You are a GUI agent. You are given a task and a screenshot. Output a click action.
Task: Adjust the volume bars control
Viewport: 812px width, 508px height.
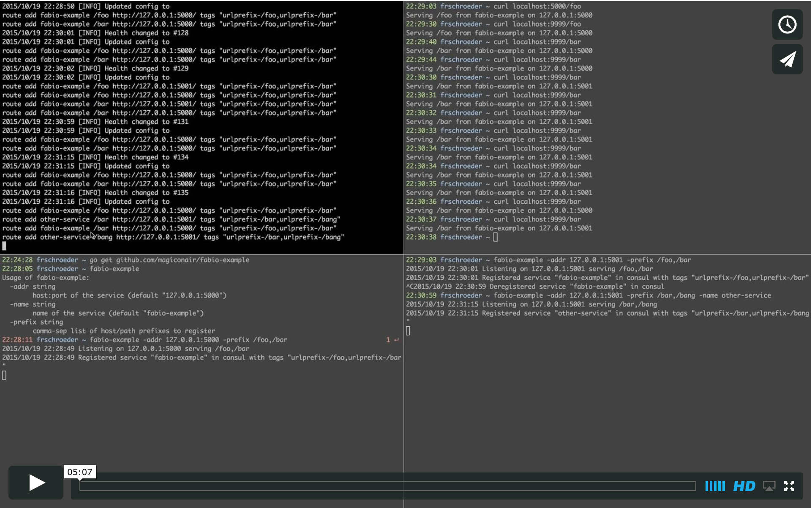715,486
